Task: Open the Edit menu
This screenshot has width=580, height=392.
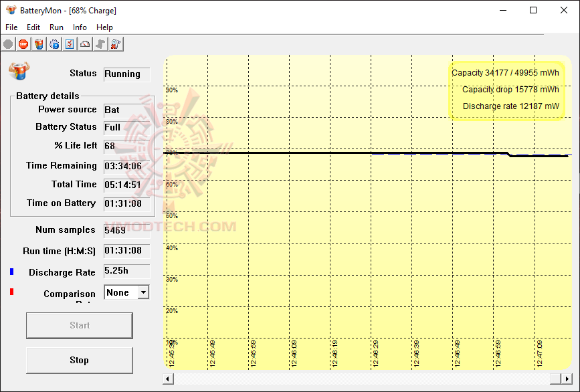Action: [33, 27]
